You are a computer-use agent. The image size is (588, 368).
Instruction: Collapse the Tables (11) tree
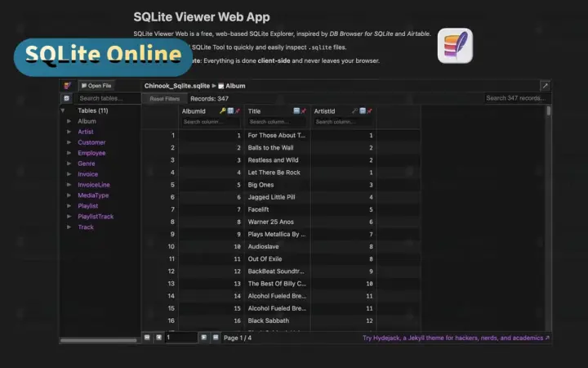pyautogui.click(x=63, y=110)
